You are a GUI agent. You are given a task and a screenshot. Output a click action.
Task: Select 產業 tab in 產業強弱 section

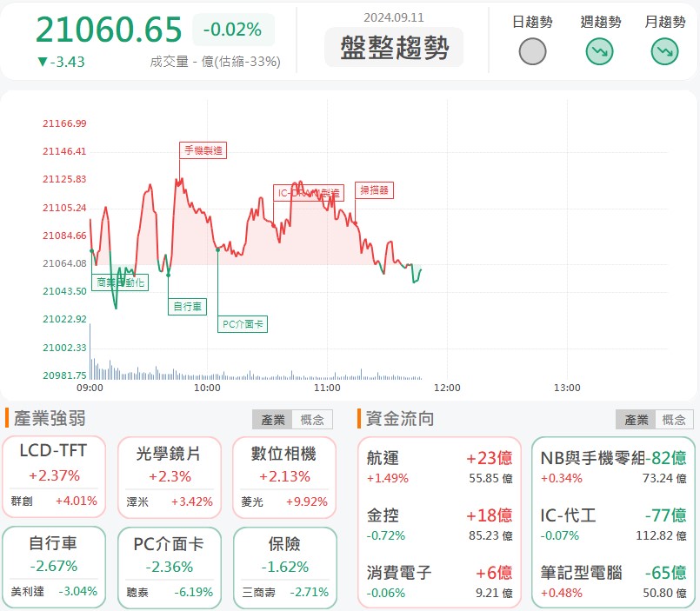[x=272, y=420]
